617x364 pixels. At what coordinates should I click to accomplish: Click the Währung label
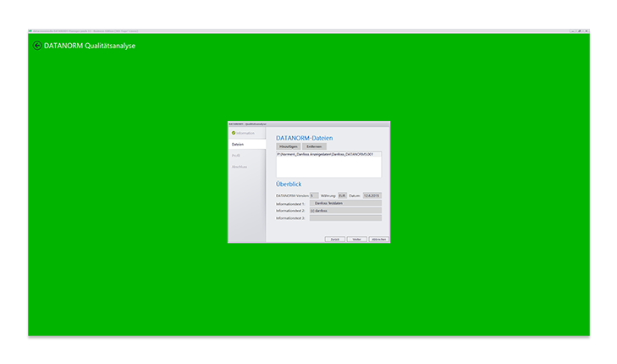pyautogui.click(x=328, y=196)
